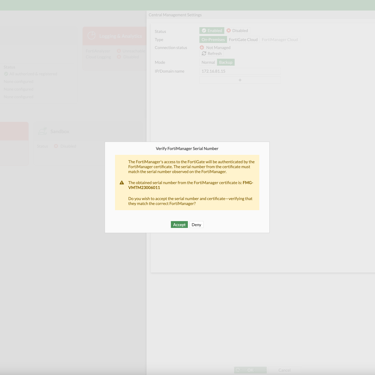Open the Sandbox card icon
The height and width of the screenshot is (375, 375).
tap(43, 131)
